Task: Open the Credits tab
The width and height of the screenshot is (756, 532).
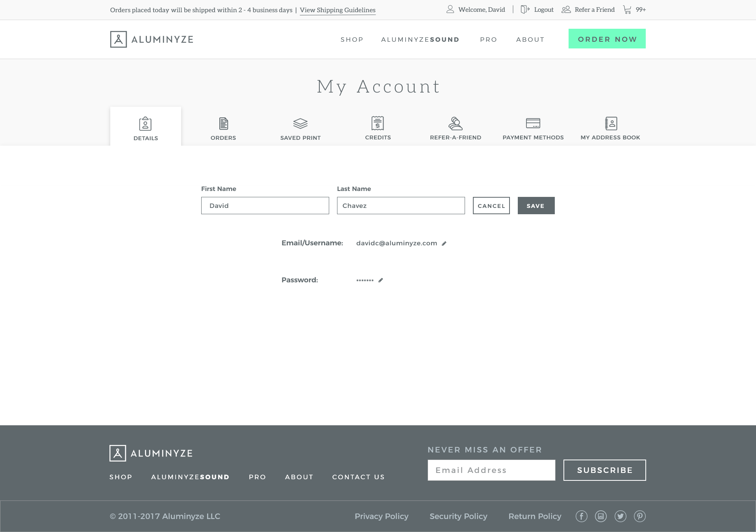Action: tap(378, 128)
